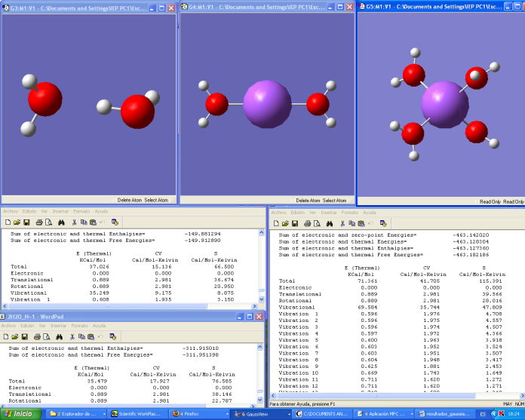The height and width of the screenshot is (420, 525).
Task: Click Save icon in 2H2O_N-1 WordPad toolbar
Action: (x=26, y=336)
